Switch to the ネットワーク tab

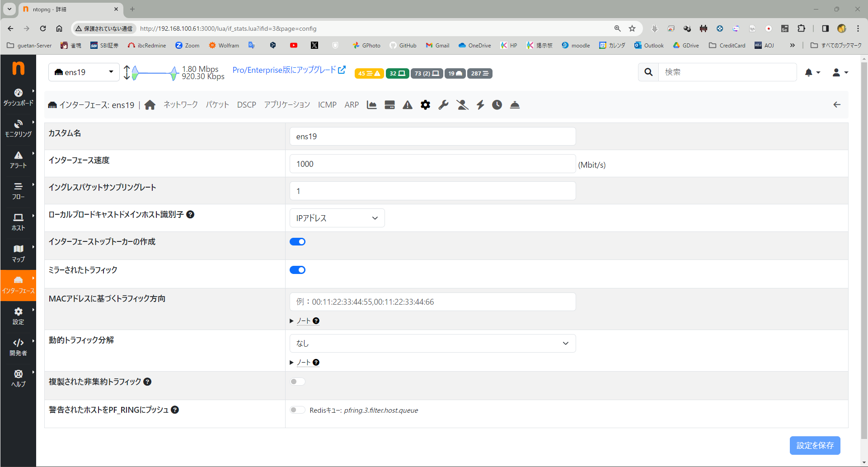[x=180, y=105]
